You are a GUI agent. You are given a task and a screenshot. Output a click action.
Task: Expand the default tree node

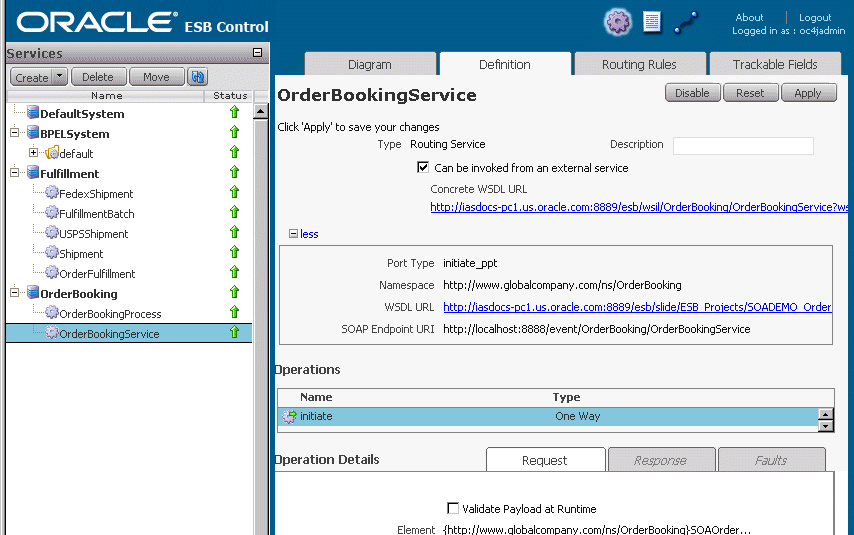33,153
